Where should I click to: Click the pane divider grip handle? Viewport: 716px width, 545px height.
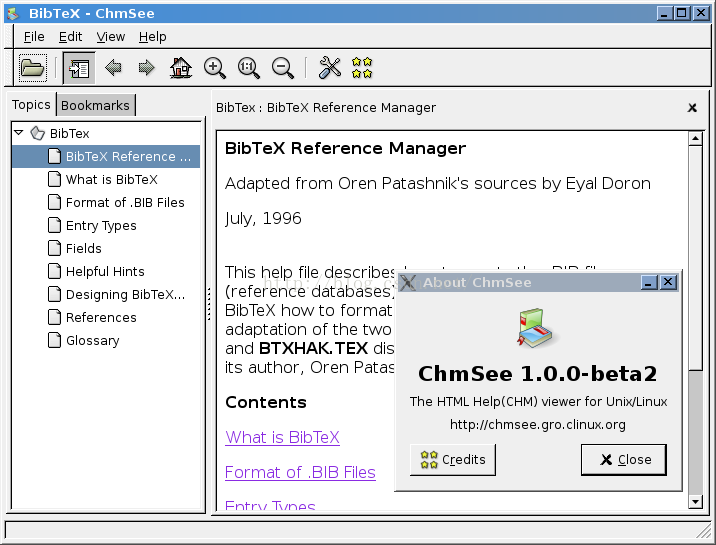tap(209, 304)
